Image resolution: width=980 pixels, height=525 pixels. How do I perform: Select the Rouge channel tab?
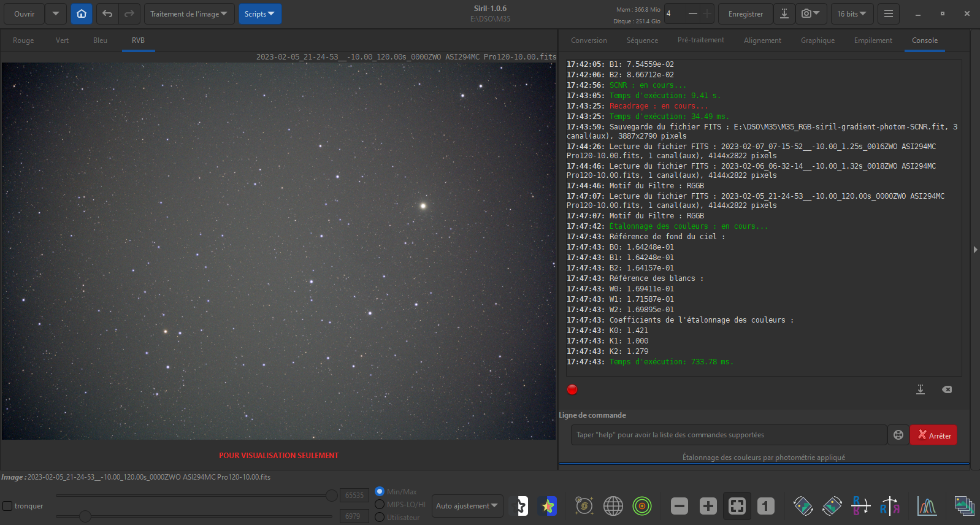(x=23, y=40)
